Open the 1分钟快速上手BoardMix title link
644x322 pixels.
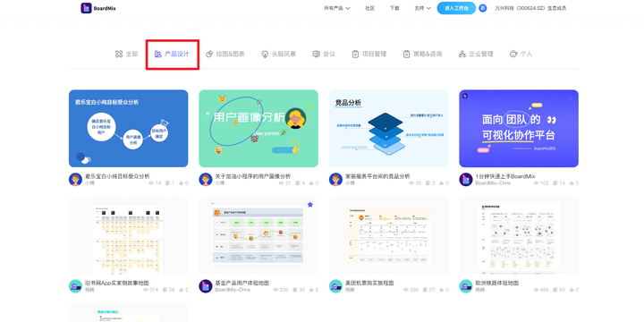pos(505,176)
